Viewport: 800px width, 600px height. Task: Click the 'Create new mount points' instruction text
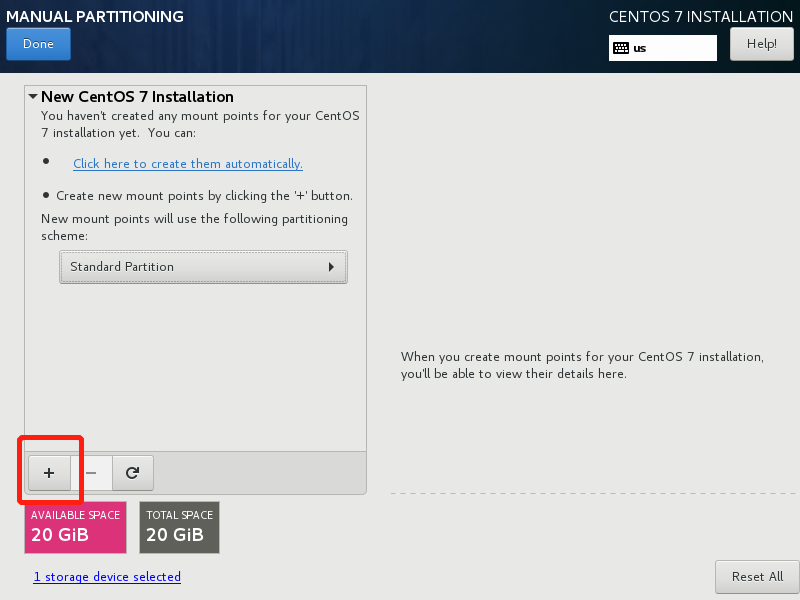click(x=204, y=196)
